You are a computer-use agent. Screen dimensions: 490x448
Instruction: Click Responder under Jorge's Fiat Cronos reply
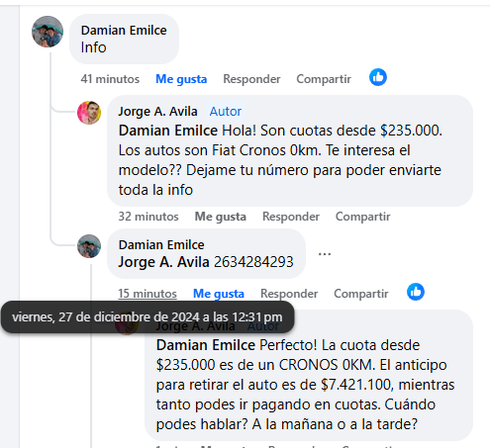coord(291,217)
